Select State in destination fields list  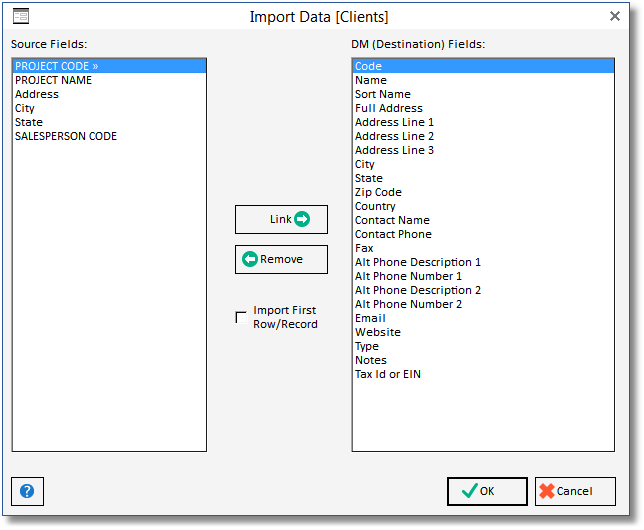point(483,178)
